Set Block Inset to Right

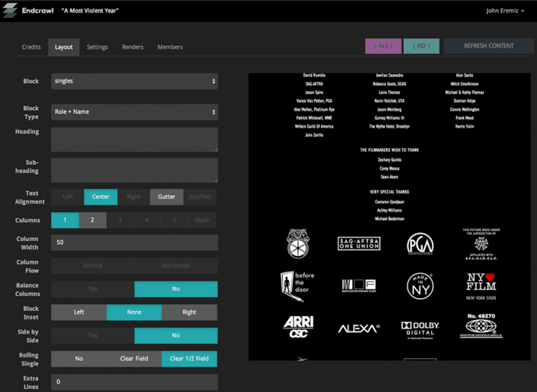tap(190, 312)
